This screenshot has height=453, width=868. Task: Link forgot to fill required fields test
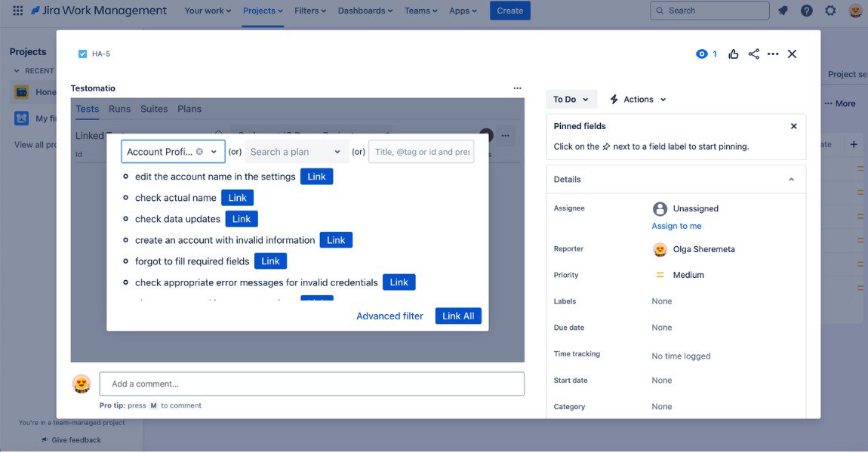pos(271,260)
